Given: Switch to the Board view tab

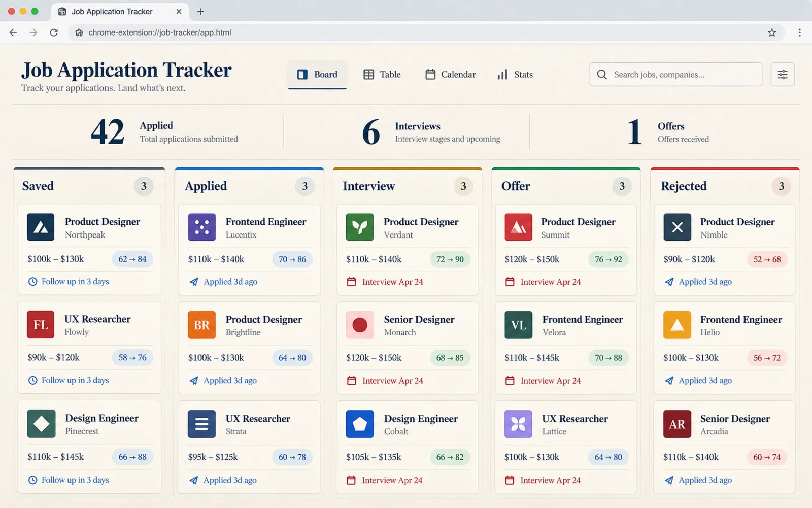Looking at the screenshot, I should pyautogui.click(x=317, y=75).
